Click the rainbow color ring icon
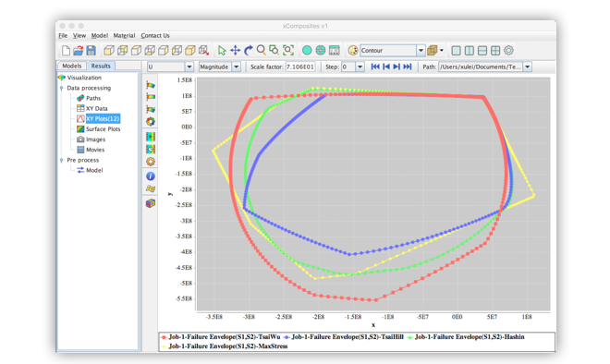610x364 pixels. coord(151,122)
